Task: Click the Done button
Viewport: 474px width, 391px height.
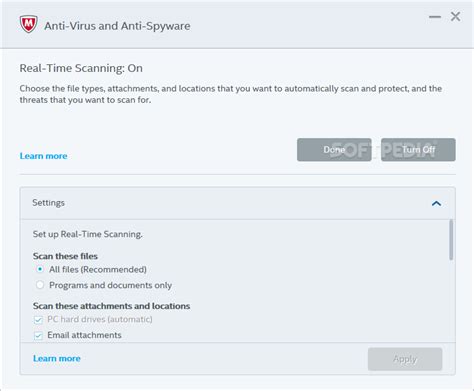Action: (x=334, y=150)
